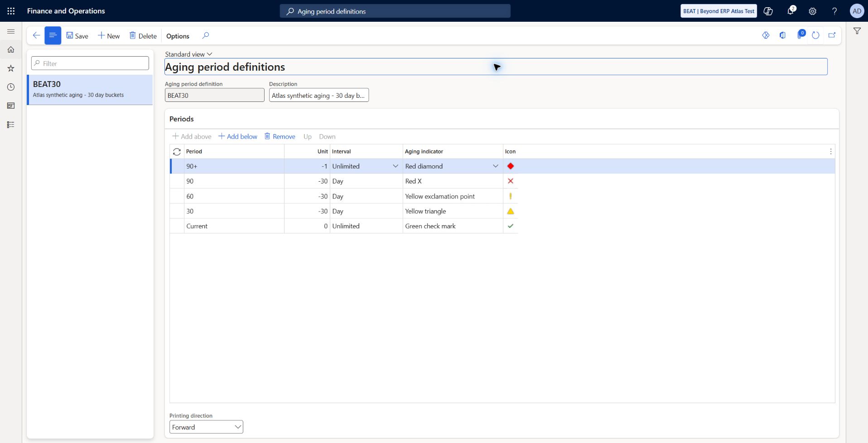Open the filter pane funnel icon
The width and height of the screenshot is (868, 443).
857,31
